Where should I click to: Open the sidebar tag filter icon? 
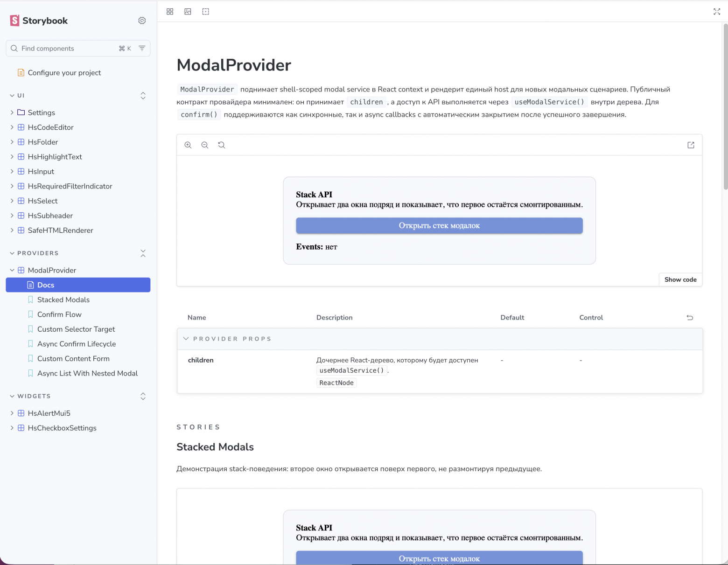click(x=142, y=49)
